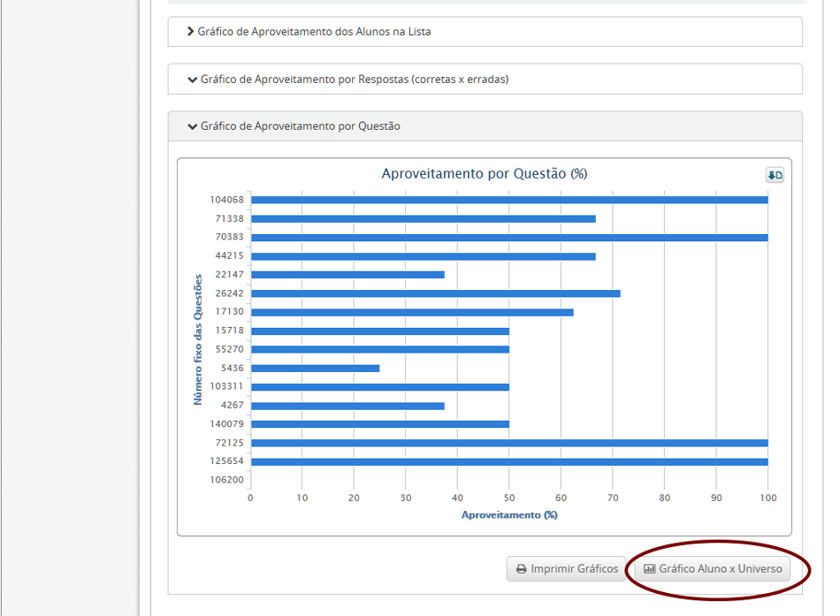This screenshot has width=840, height=616.
Task: Click the bar for question 22147
Action: click(x=347, y=275)
